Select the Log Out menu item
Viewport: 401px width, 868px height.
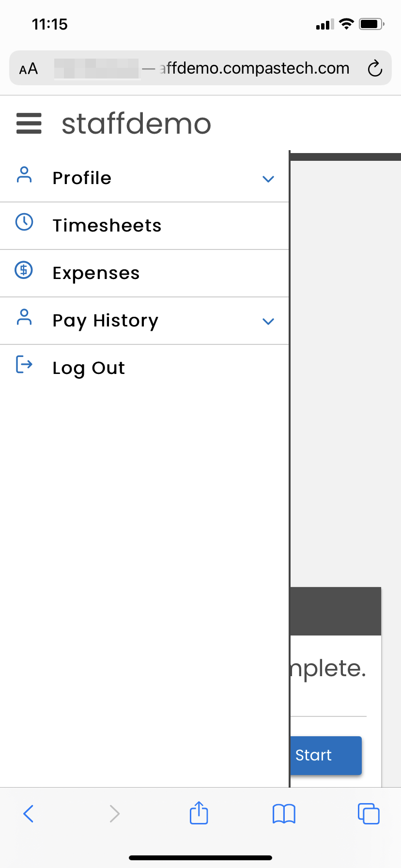pos(89,368)
